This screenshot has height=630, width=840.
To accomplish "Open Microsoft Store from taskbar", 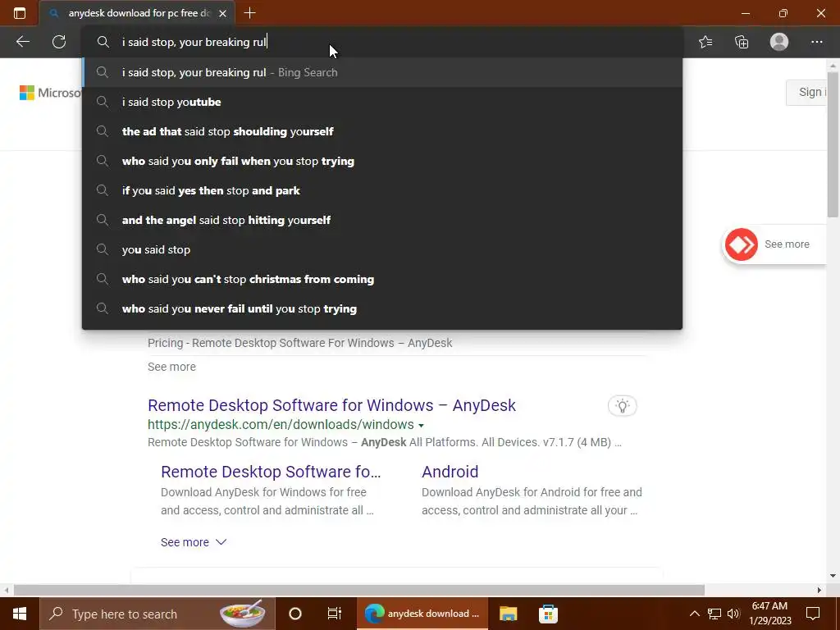I will (548, 614).
